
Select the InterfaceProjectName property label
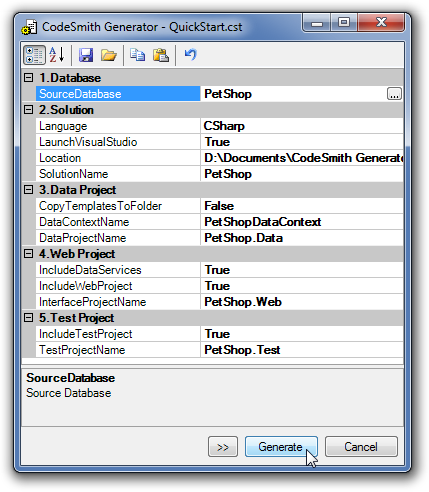point(93,302)
